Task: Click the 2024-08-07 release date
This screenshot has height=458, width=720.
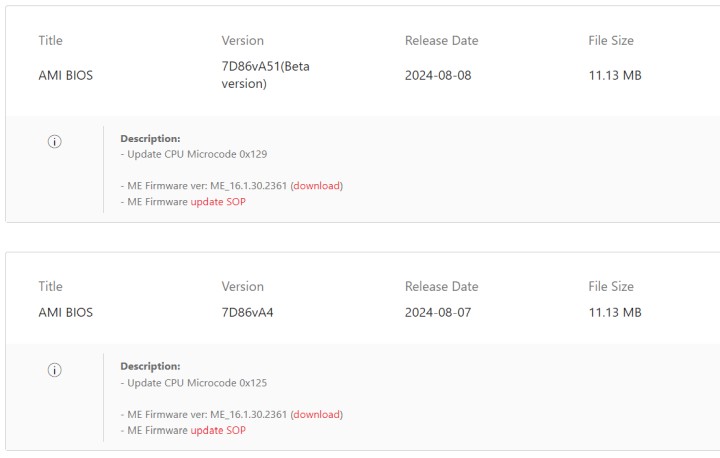Action: [437, 312]
